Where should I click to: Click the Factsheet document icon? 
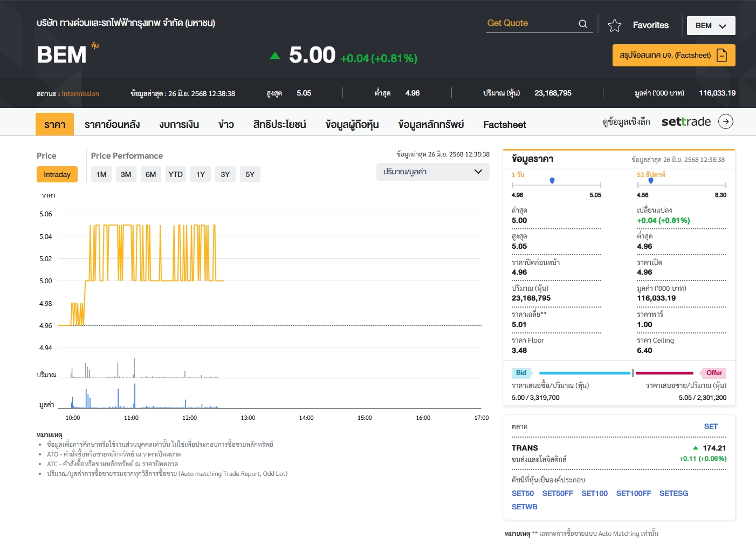click(722, 55)
